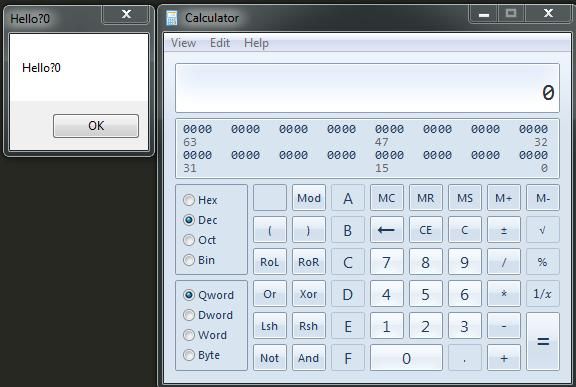Select the Dword radio button
This screenshot has width=576, height=387.
point(189,315)
